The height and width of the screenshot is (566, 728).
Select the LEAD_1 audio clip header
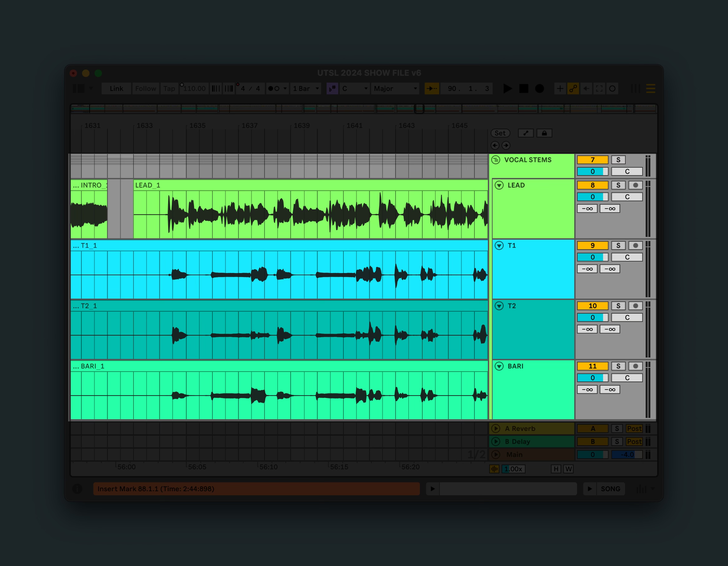point(310,185)
